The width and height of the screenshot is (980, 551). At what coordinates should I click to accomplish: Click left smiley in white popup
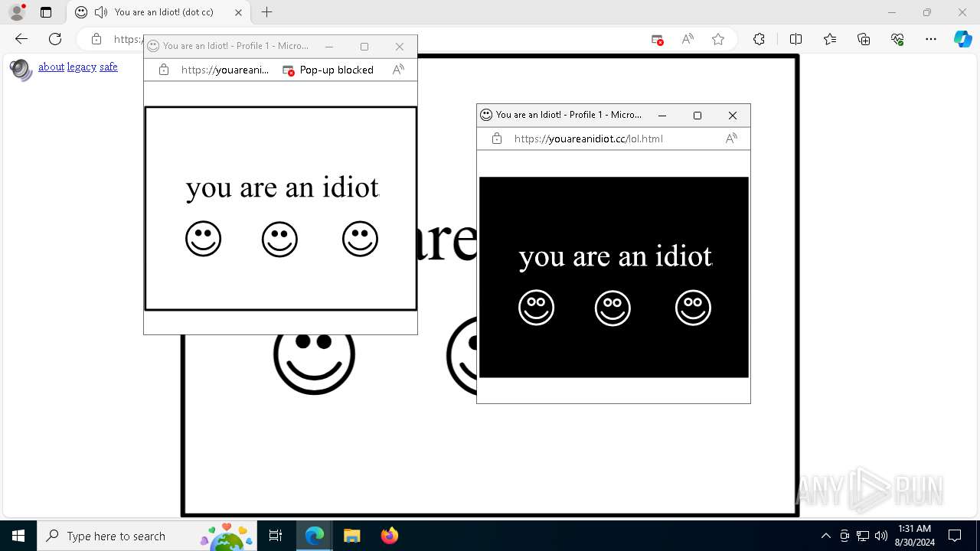[x=203, y=239]
